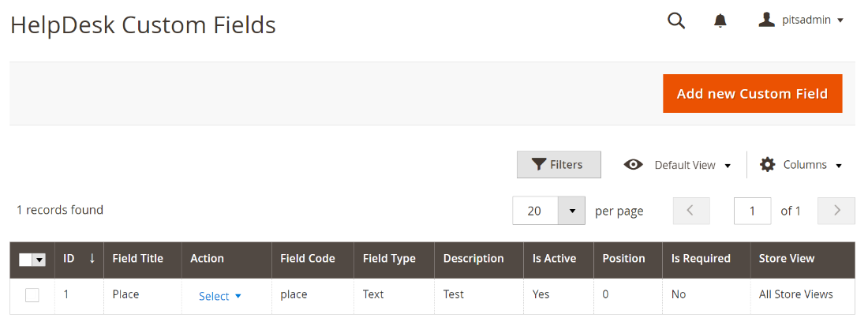Tick the checkbox for the Place row
The height and width of the screenshot is (333, 868).
tap(32, 295)
